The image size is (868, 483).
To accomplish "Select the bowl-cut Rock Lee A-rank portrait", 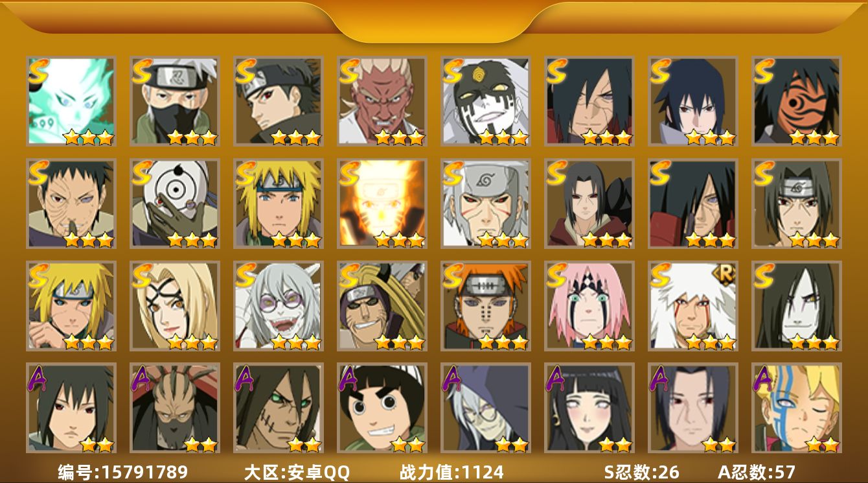I will (x=382, y=408).
